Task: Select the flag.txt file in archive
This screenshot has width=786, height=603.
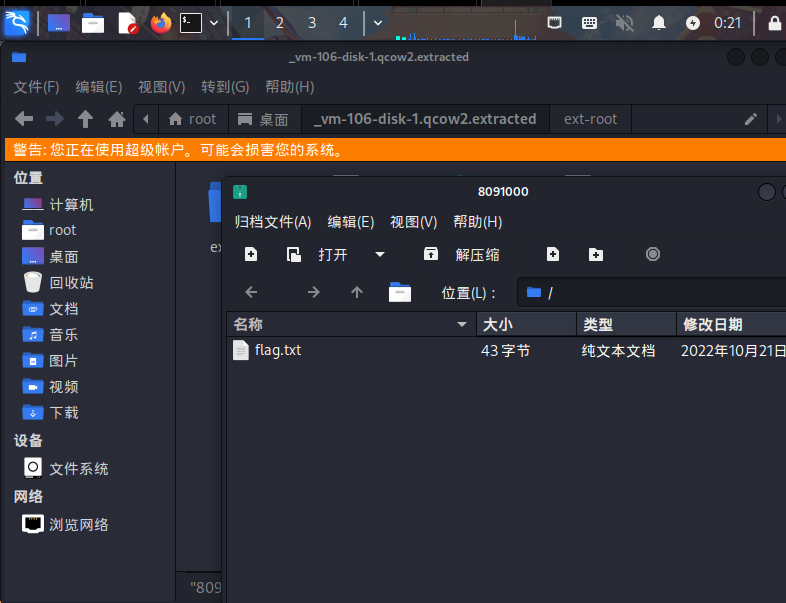Action: pyautogui.click(x=277, y=350)
